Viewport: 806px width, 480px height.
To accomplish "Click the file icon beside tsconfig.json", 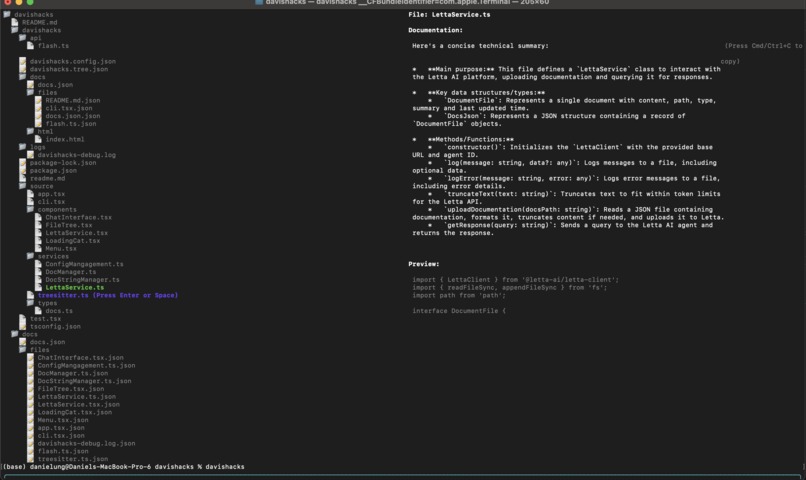I will pos(23,326).
